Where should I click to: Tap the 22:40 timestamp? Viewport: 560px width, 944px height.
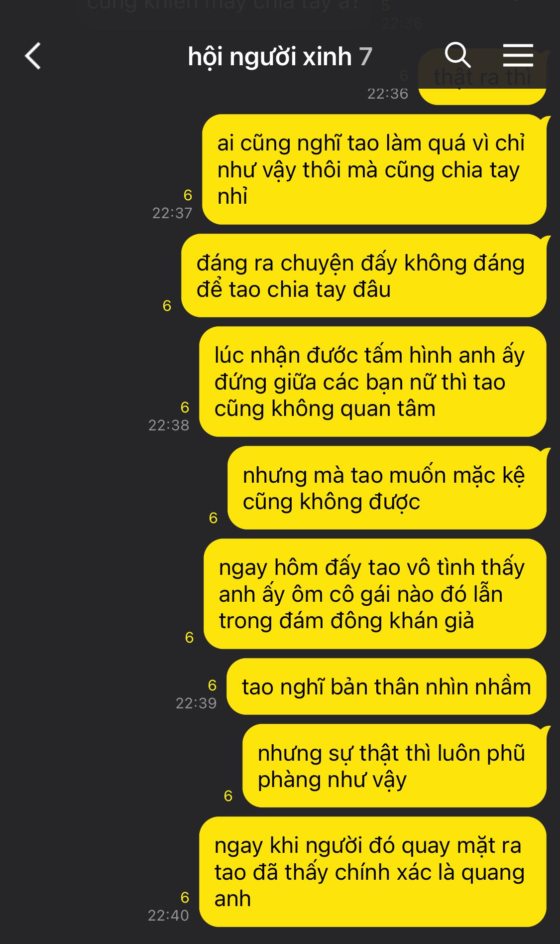(x=168, y=916)
